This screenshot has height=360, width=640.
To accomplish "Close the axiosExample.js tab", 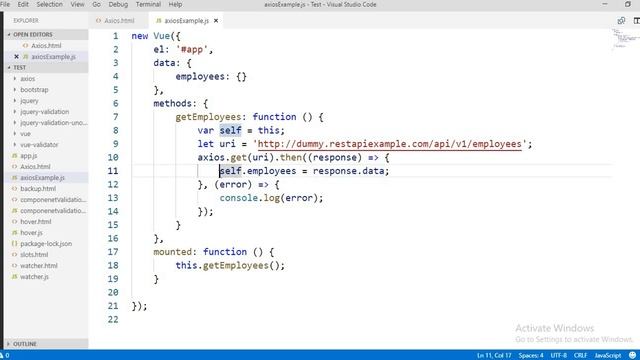I will coord(216,20).
